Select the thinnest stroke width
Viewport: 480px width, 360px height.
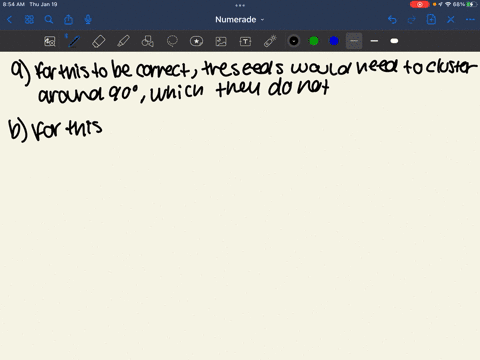coord(354,41)
